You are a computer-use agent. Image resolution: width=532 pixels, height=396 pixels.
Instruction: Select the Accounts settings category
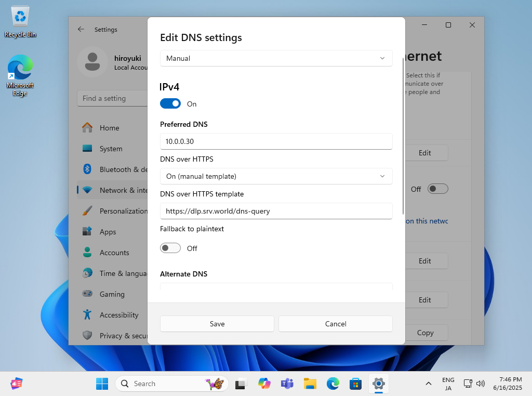114,253
